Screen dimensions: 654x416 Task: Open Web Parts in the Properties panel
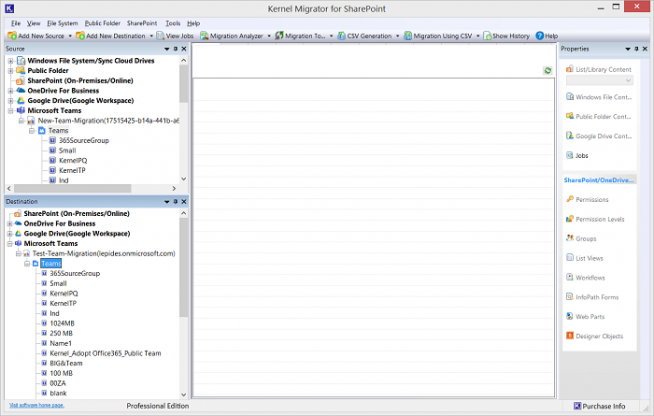pyautogui.click(x=590, y=316)
